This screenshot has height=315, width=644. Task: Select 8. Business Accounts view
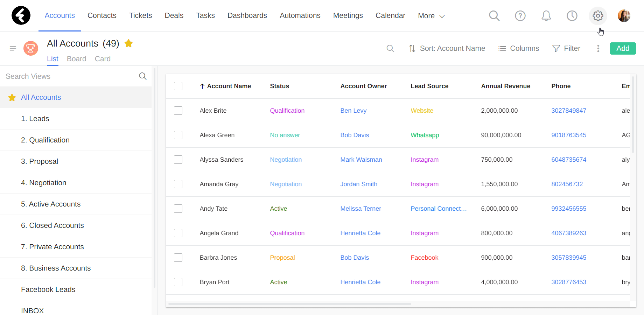tap(76, 268)
